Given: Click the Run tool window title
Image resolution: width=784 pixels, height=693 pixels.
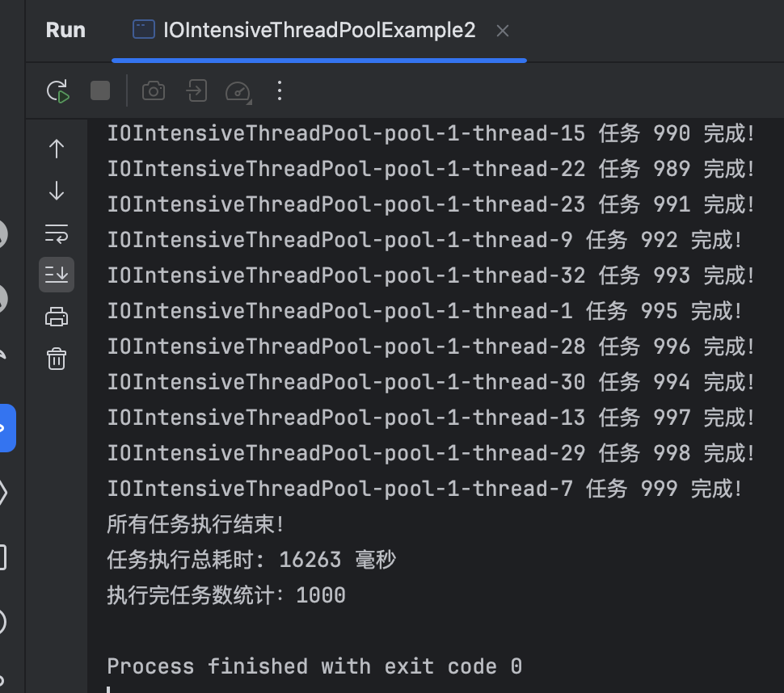Looking at the screenshot, I should pos(65,31).
